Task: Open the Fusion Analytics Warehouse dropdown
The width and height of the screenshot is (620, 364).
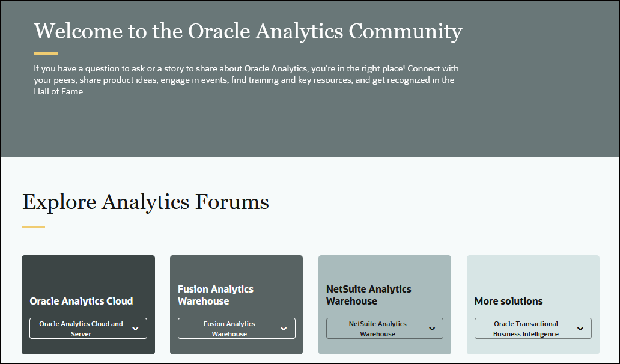Action: [x=236, y=328]
